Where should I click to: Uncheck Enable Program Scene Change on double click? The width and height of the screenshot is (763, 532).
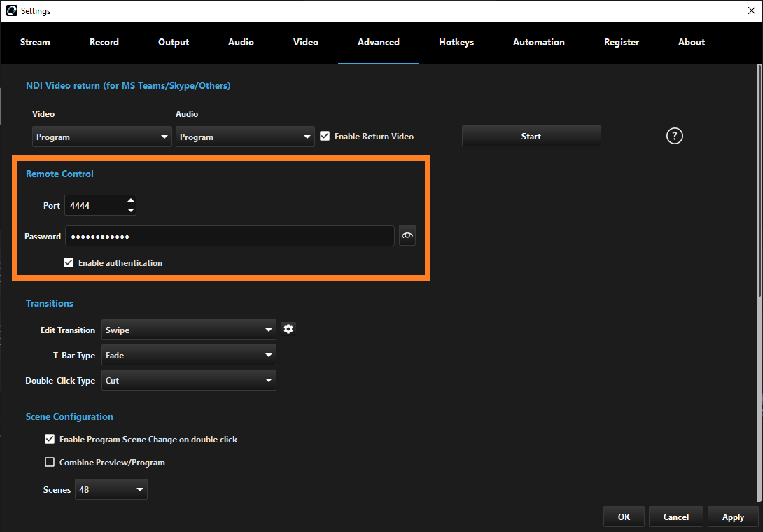pyautogui.click(x=50, y=439)
